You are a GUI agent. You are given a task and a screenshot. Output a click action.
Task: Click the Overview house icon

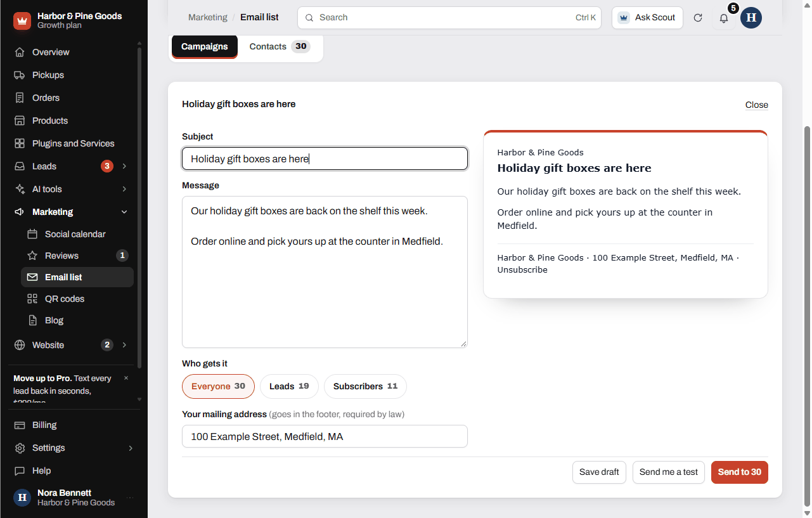pyautogui.click(x=20, y=52)
